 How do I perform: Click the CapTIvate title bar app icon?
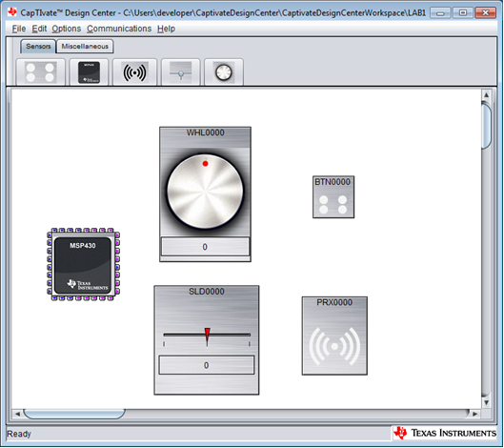12,12
